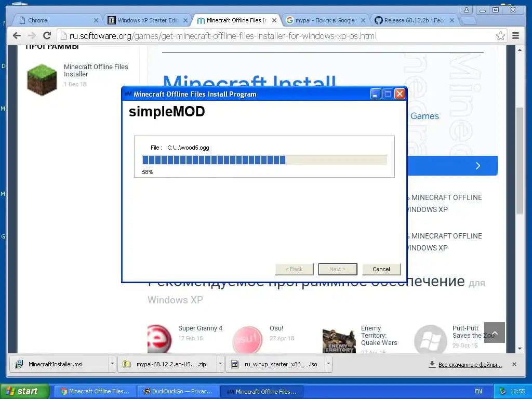Click the installation progress bar at 58%
This screenshot has width=532, height=399.
pyautogui.click(x=264, y=160)
